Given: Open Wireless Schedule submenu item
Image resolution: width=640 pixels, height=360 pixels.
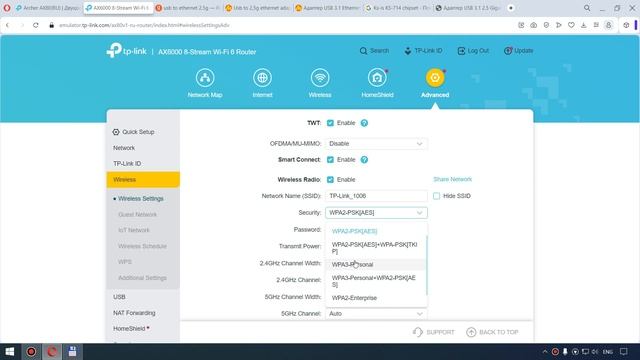Looking at the screenshot, I should pos(142,246).
